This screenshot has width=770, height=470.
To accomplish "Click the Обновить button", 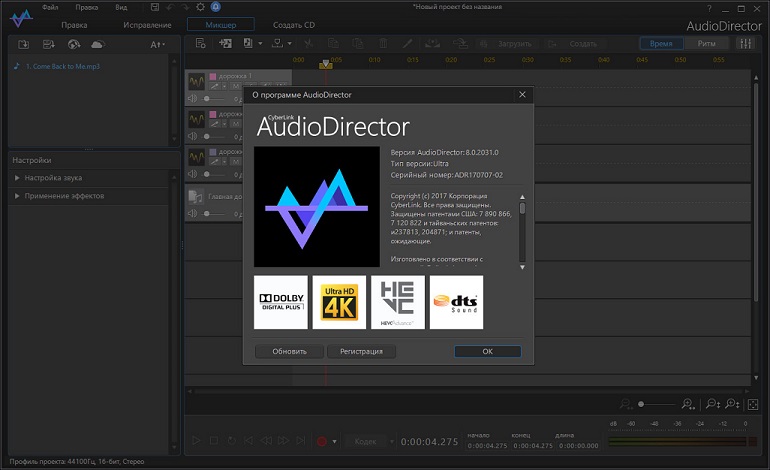I will click(x=289, y=352).
